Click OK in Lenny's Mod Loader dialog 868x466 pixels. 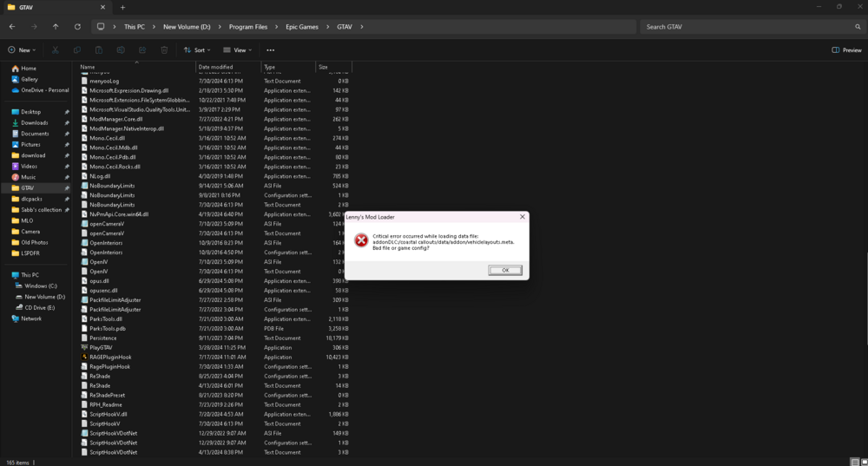pyautogui.click(x=505, y=270)
